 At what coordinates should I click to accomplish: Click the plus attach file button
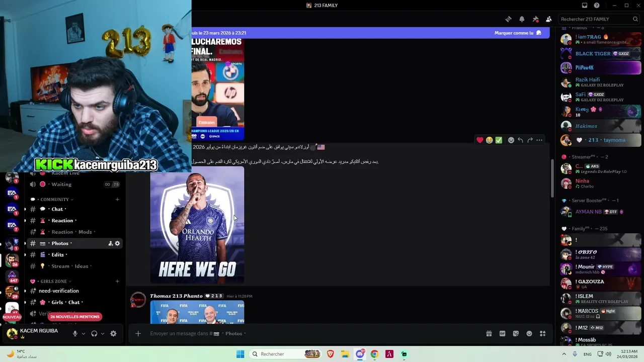(138, 333)
